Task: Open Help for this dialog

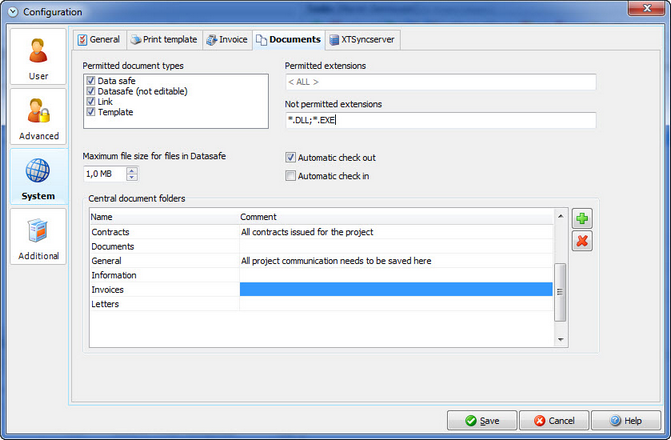Action: pyautogui.click(x=626, y=421)
